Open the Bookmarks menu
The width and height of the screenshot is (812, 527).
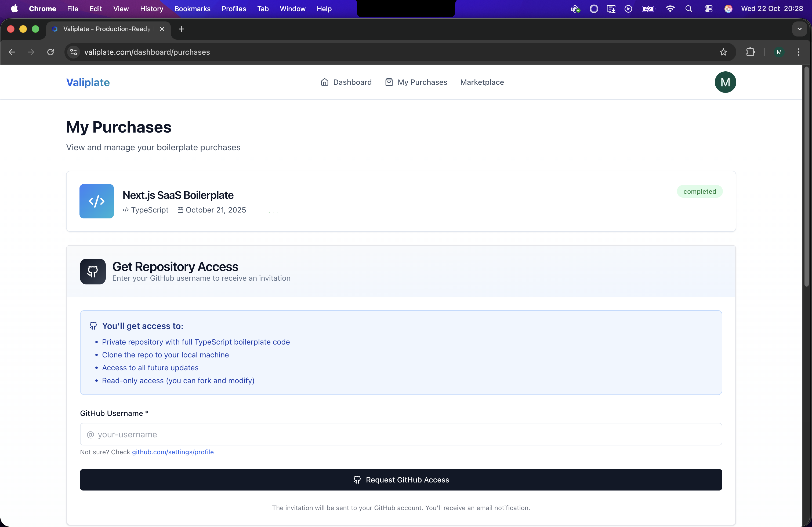coord(192,9)
